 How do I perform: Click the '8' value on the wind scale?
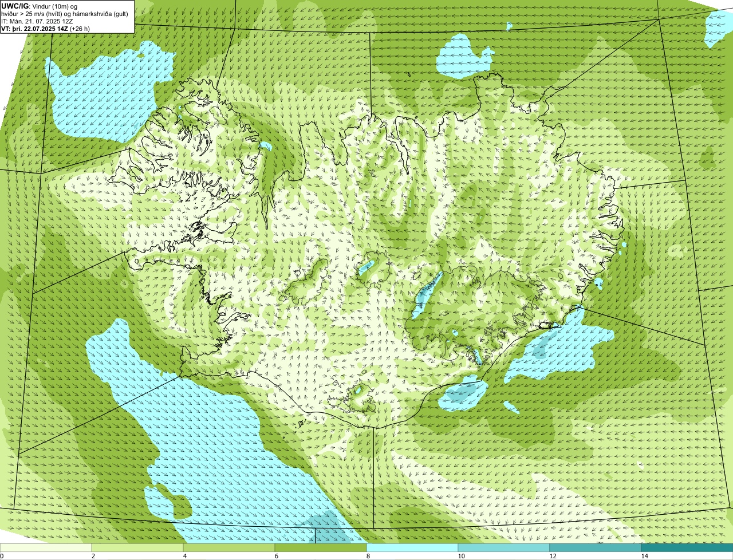368,556
